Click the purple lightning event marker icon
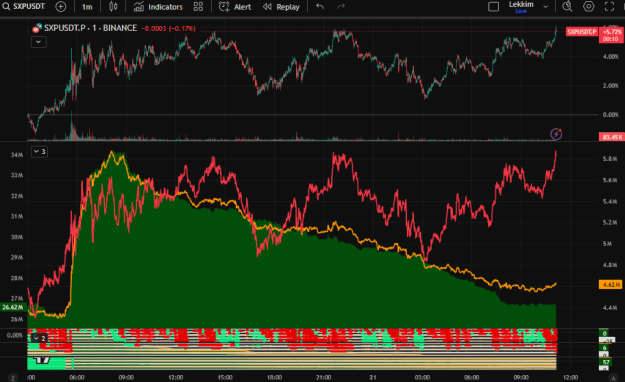Viewport: 625px width, 382px height. pos(556,134)
